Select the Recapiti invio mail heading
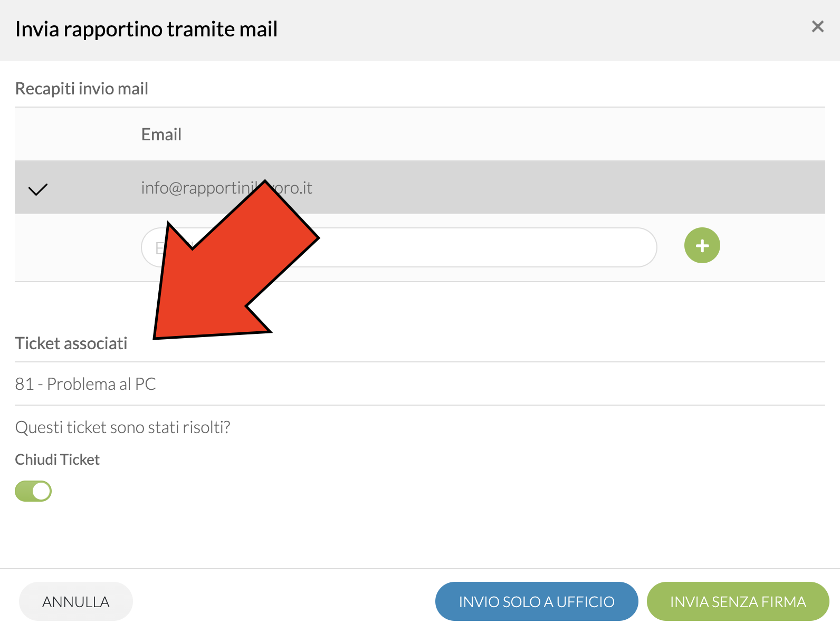840x633 pixels. (82, 89)
